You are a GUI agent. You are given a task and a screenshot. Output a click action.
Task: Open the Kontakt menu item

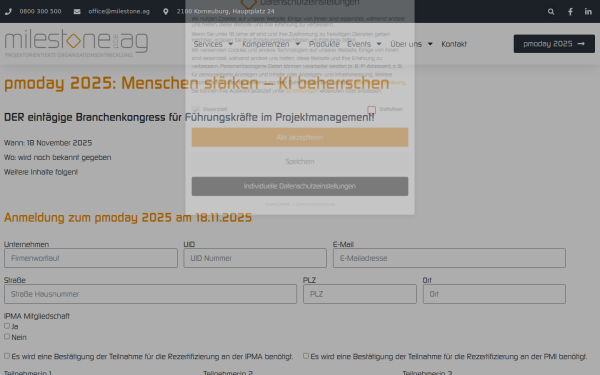coord(454,44)
